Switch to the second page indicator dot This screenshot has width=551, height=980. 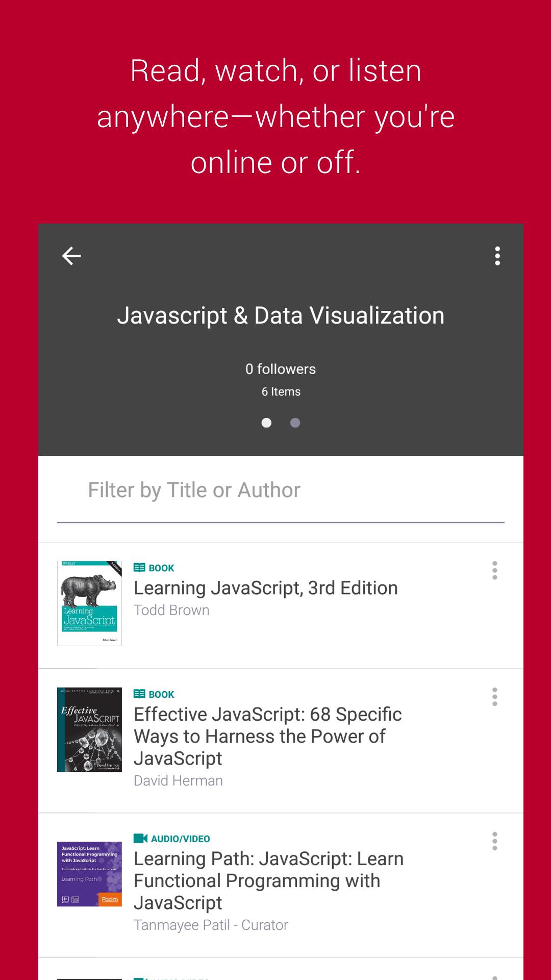(x=295, y=423)
